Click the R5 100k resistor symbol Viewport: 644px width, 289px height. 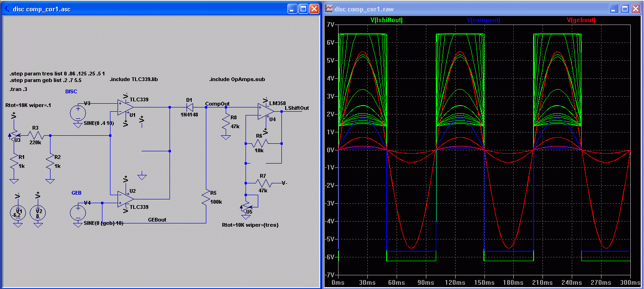click(206, 197)
